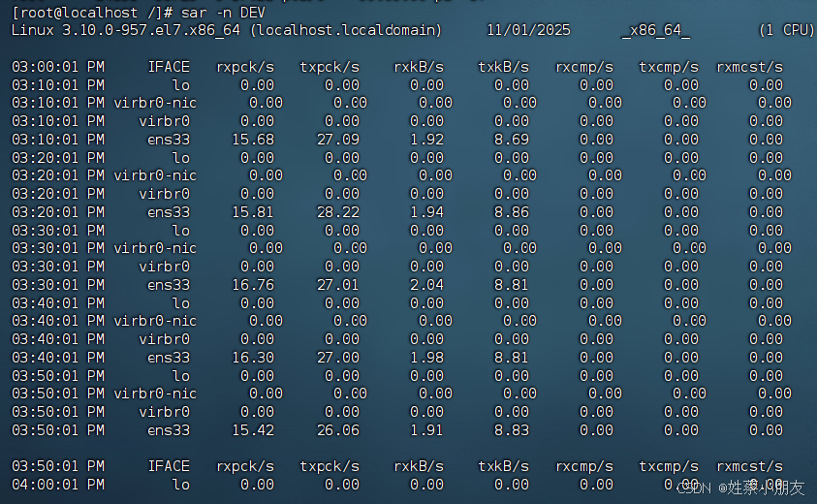Click value 15.81 in ens33 row

253,212
